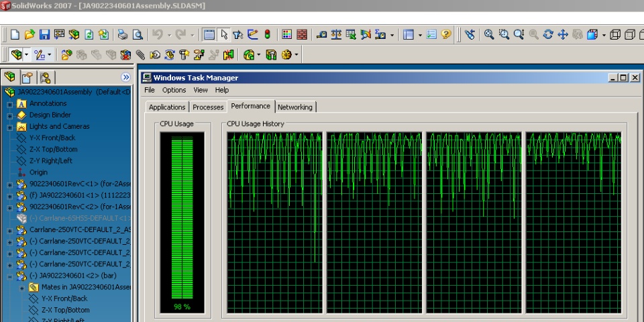The height and width of the screenshot is (322, 644).
Task: Open the Processes tab in Task Manager
Action: click(x=208, y=107)
